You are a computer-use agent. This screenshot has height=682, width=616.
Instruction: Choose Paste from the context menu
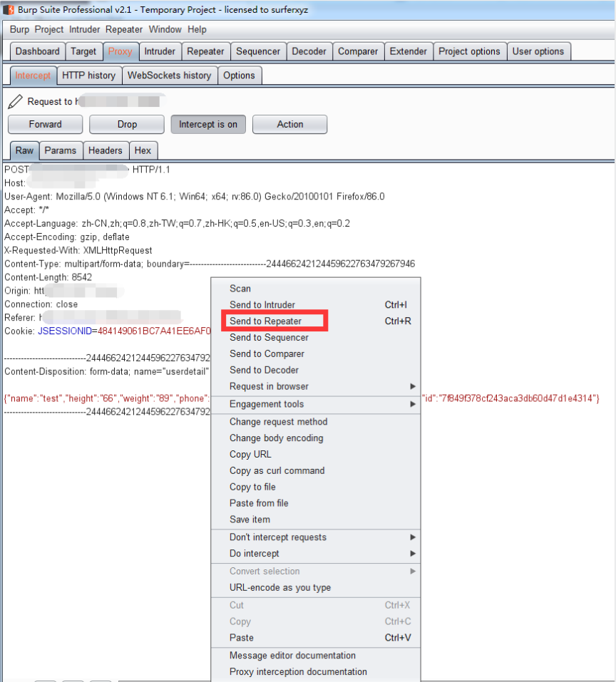(x=316, y=638)
